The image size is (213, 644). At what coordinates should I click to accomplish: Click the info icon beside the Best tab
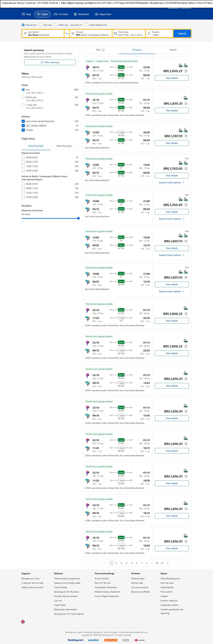[x=103, y=50]
